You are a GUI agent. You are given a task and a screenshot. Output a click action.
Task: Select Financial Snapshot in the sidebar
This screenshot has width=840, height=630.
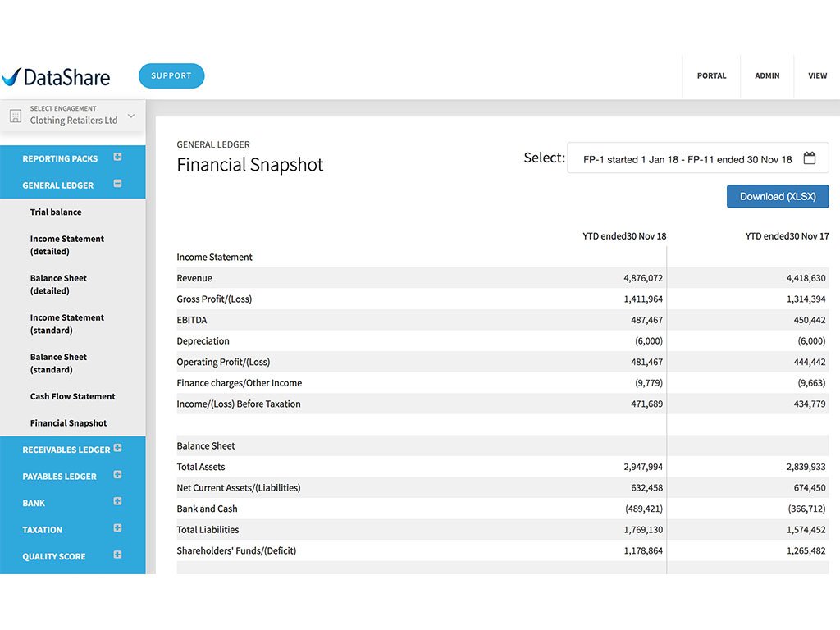(69, 423)
